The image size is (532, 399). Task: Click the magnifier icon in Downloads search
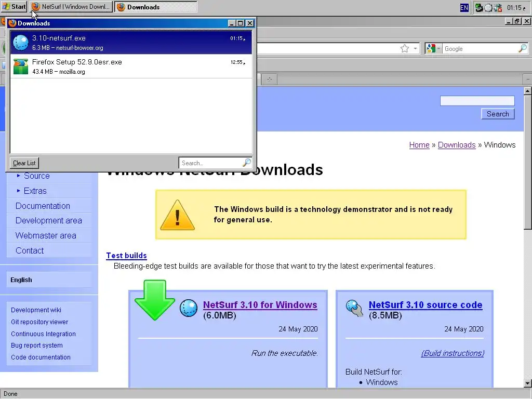click(247, 163)
